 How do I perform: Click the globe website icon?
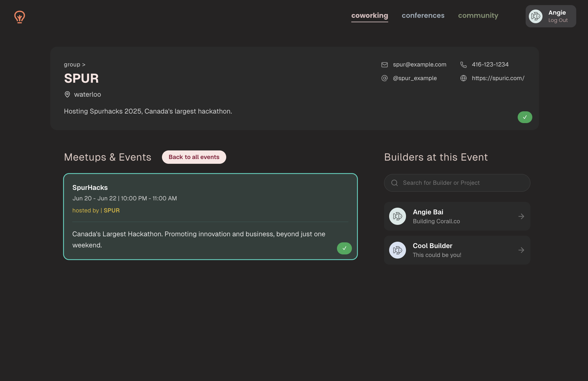pos(463,78)
